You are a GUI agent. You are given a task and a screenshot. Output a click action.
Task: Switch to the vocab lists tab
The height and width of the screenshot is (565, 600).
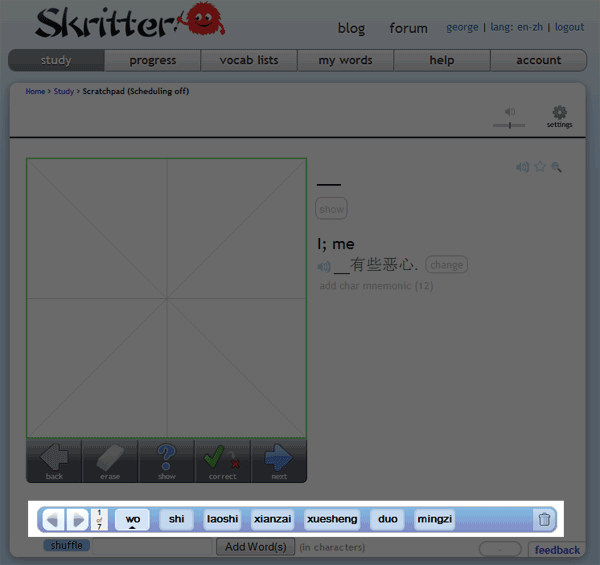[x=249, y=60]
